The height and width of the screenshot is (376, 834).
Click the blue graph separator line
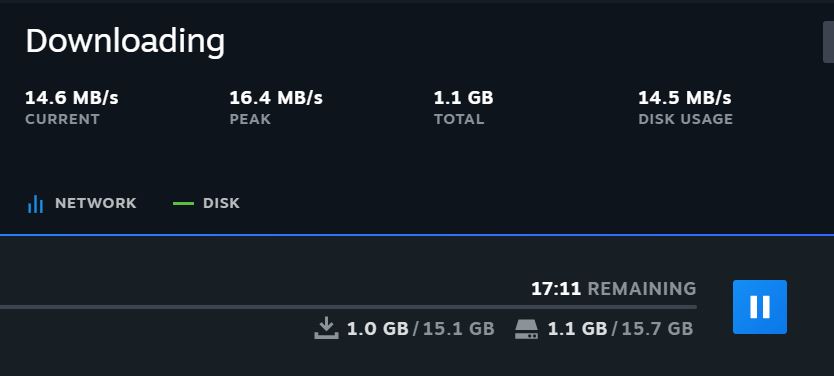[417, 235]
